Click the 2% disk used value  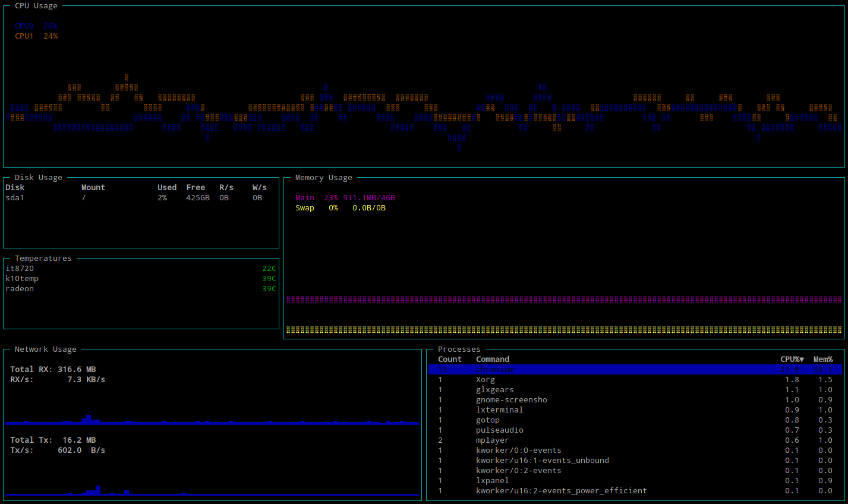tap(162, 198)
